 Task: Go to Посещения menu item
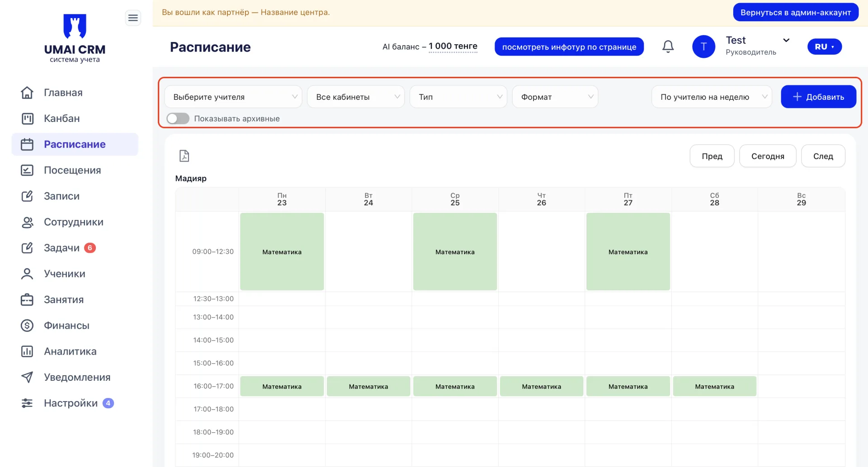click(x=75, y=170)
